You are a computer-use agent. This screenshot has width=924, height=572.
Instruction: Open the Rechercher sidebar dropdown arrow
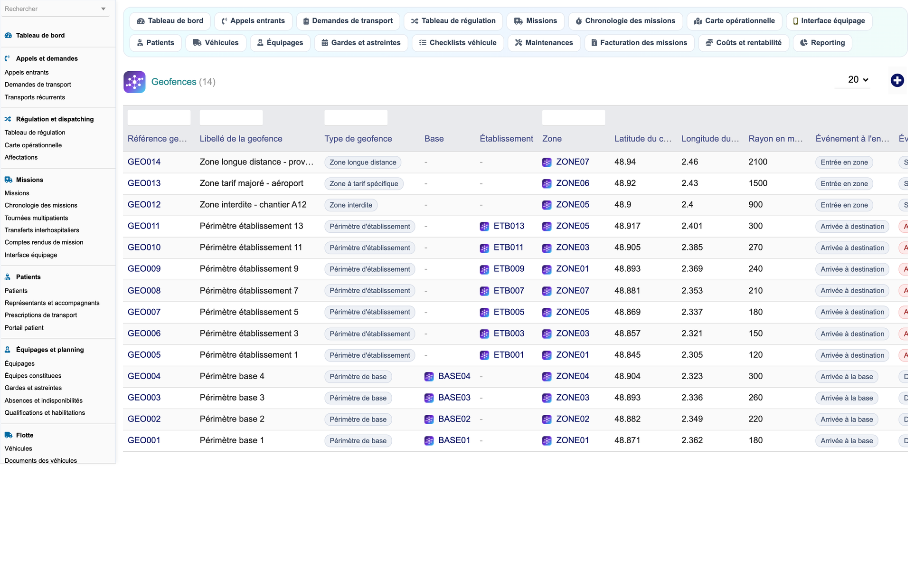[x=103, y=9]
